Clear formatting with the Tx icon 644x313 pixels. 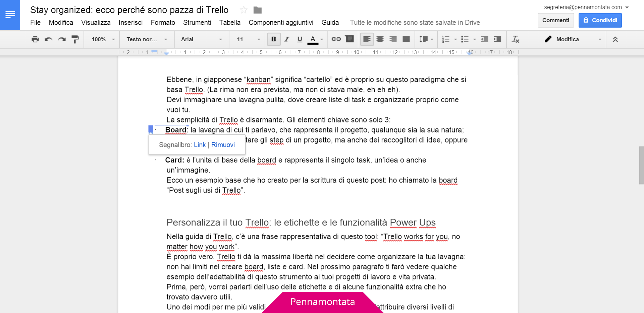(x=516, y=39)
